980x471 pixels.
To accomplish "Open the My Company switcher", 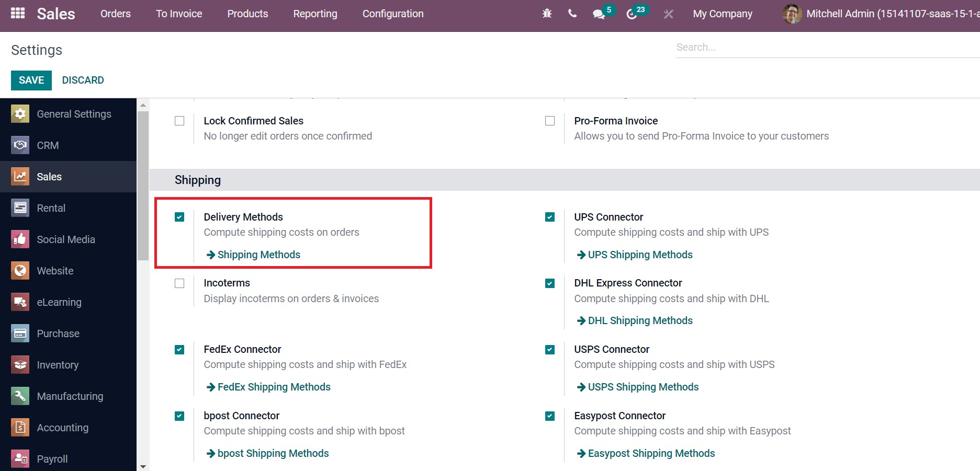I will [x=723, y=14].
